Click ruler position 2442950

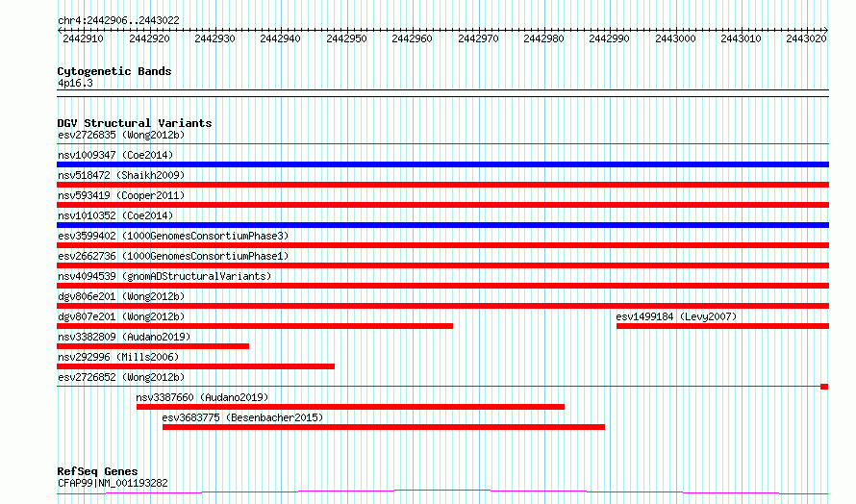[x=346, y=38]
